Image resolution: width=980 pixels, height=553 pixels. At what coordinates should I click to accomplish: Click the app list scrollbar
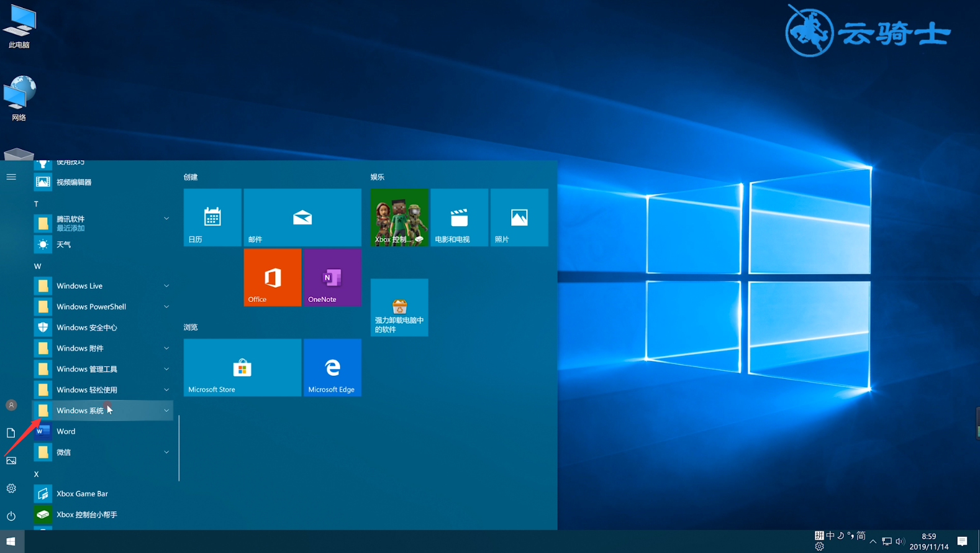(x=179, y=448)
